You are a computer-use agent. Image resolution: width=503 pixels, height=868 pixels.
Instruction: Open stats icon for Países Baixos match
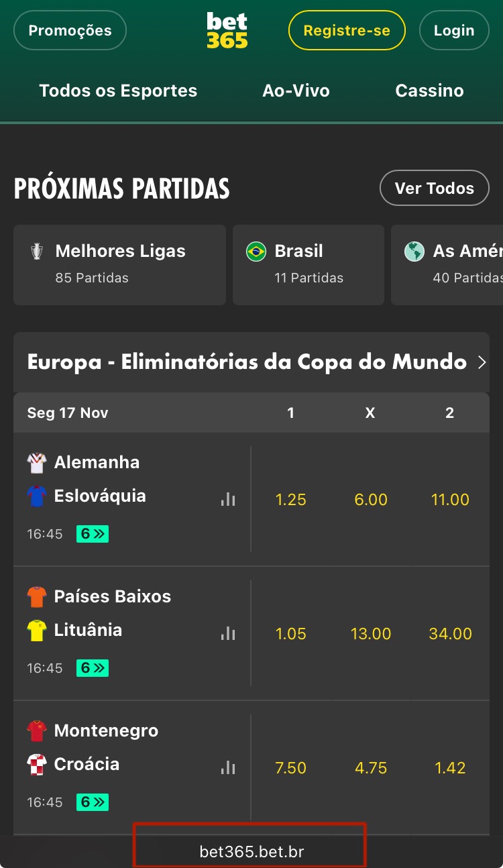228,633
